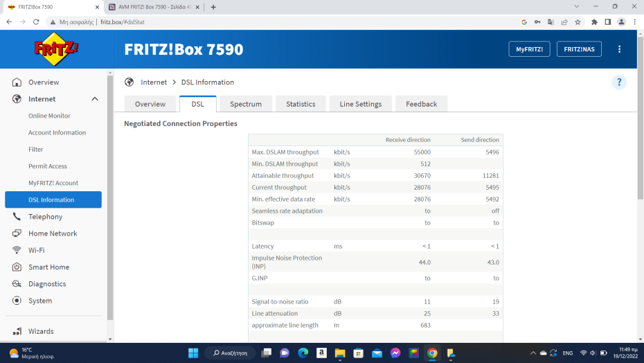Viewport: 644px width, 363px height.
Task: Click the FRITZ! logo in the header
Action: [x=56, y=49]
